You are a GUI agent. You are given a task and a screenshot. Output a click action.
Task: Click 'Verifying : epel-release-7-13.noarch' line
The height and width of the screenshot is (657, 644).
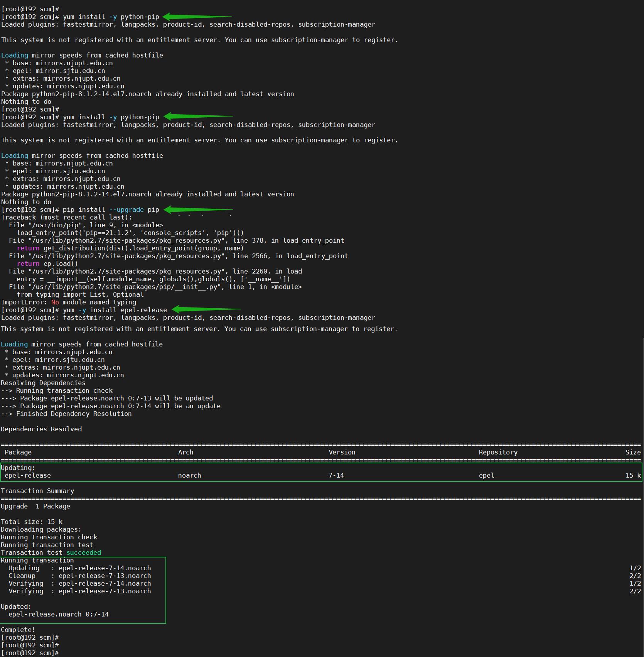coord(80,591)
